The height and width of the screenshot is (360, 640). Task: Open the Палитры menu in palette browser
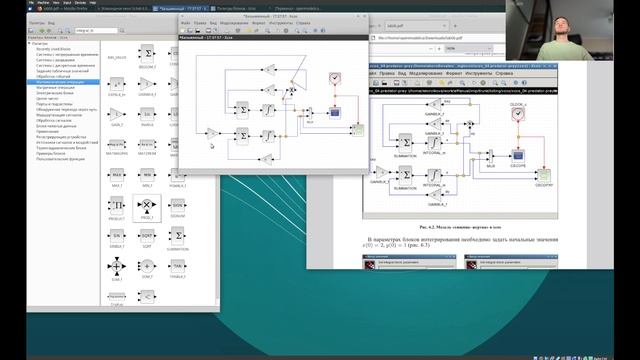tap(37, 23)
